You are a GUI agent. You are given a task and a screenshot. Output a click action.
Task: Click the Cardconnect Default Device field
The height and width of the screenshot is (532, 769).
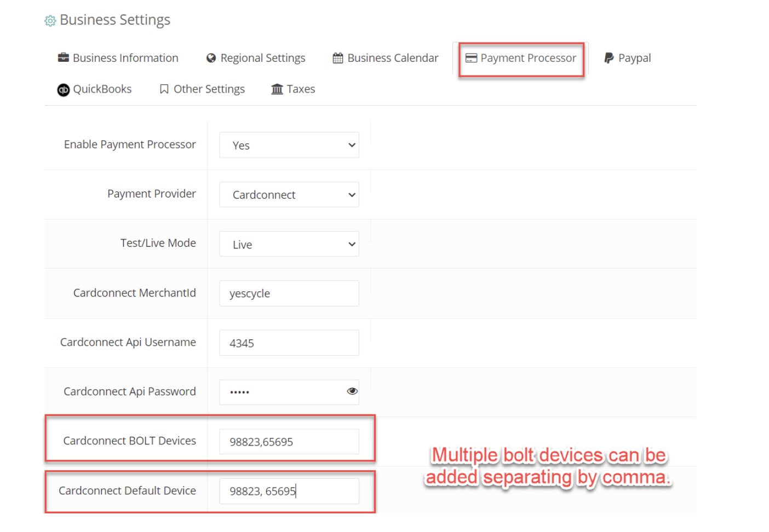[289, 491]
